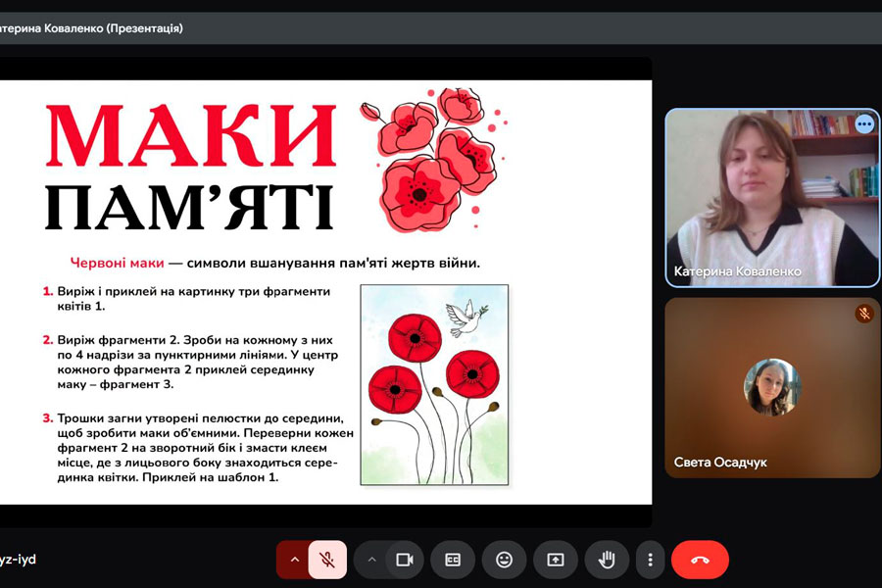
Task: Open the emoji reactions panel
Action: click(x=504, y=560)
